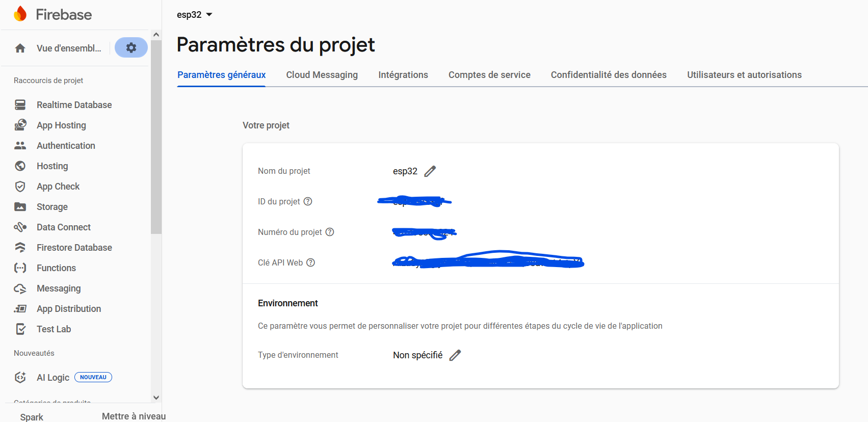Open Test Lab from sidebar
Screen dimensions: 868x422
54,329
